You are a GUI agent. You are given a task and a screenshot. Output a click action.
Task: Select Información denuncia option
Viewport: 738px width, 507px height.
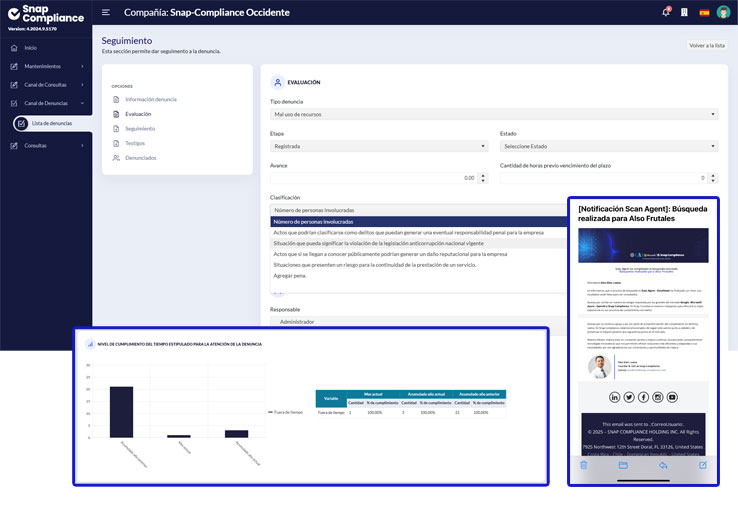tap(151, 99)
